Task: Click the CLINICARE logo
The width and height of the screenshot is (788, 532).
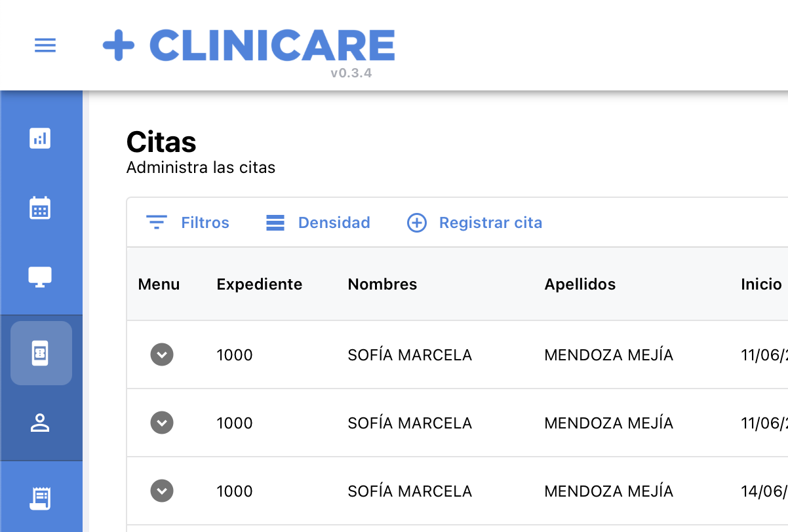Action: coord(249,45)
